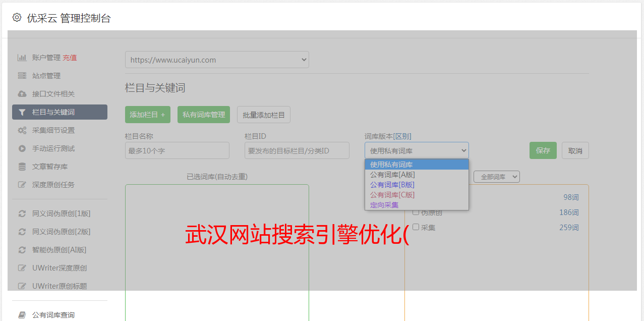The height and width of the screenshot is (321, 644).
Task: Click the funnel icon beside 栏目与关键词
Action: (x=22, y=112)
